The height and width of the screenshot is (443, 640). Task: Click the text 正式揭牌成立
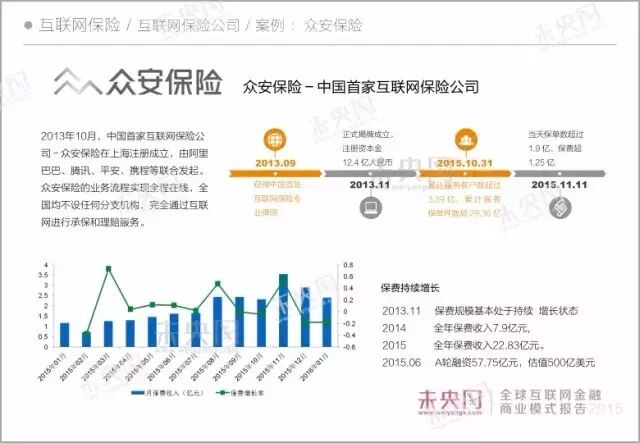[x=368, y=134]
